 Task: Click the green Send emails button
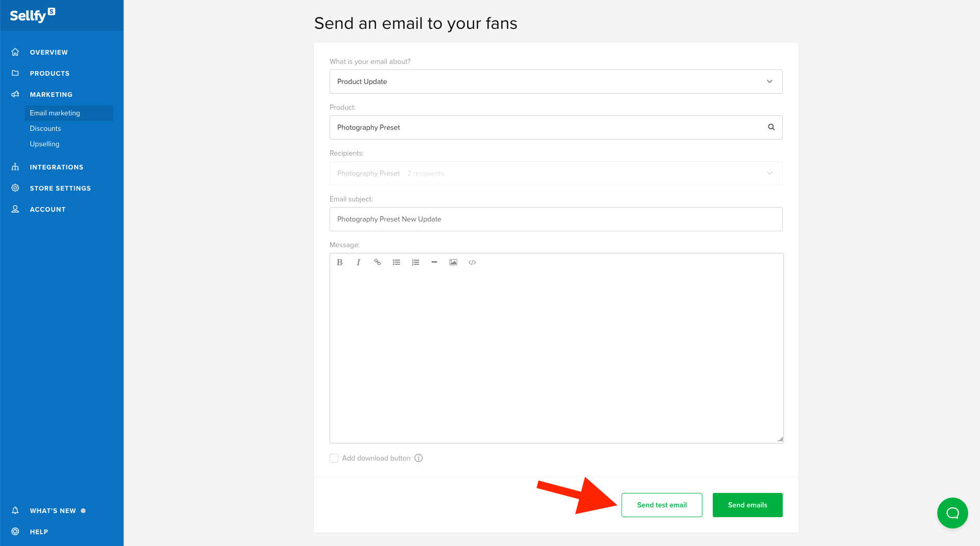(x=748, y=505)
